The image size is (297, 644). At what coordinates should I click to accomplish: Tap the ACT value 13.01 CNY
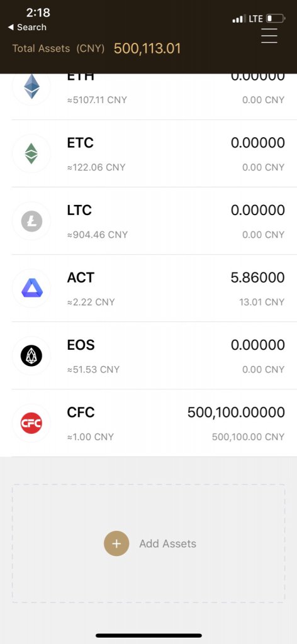click(x=262, y=302)
